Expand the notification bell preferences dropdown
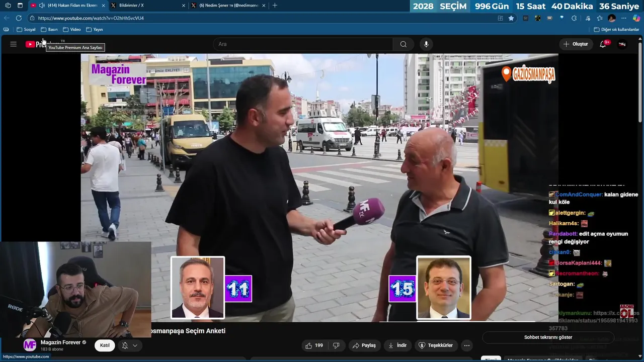The height and width of the screenshot is (362, 644). pyautogui.click(x=130, y=345)
